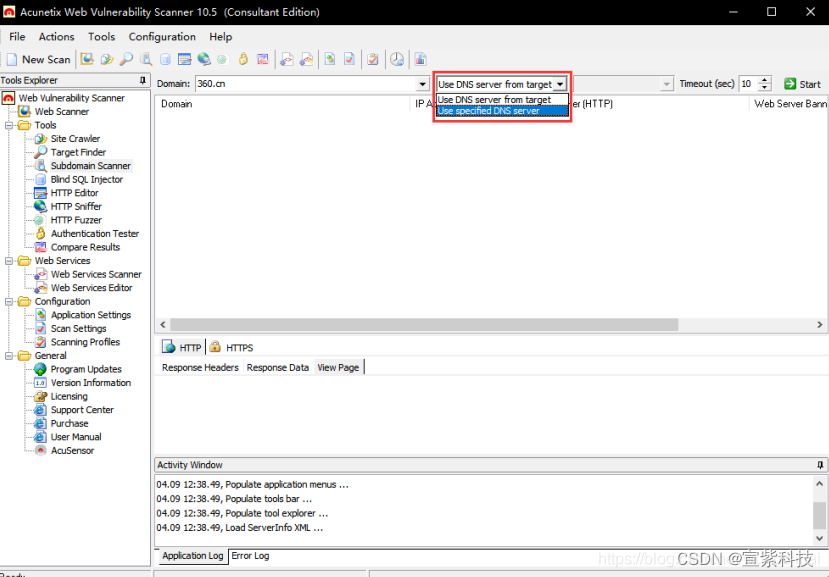Click the Web Scanner toolbar icon
The image size is (829, 577).
pos(87,59)
